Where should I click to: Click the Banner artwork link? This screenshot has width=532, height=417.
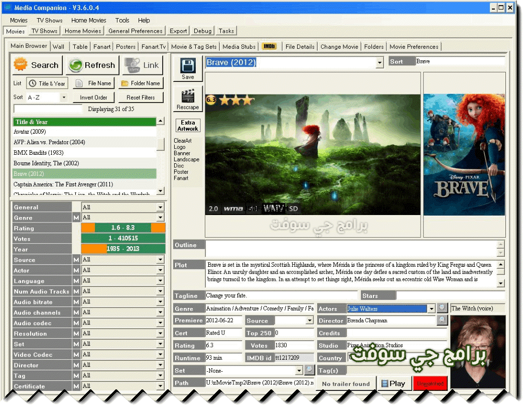[182, 153]
